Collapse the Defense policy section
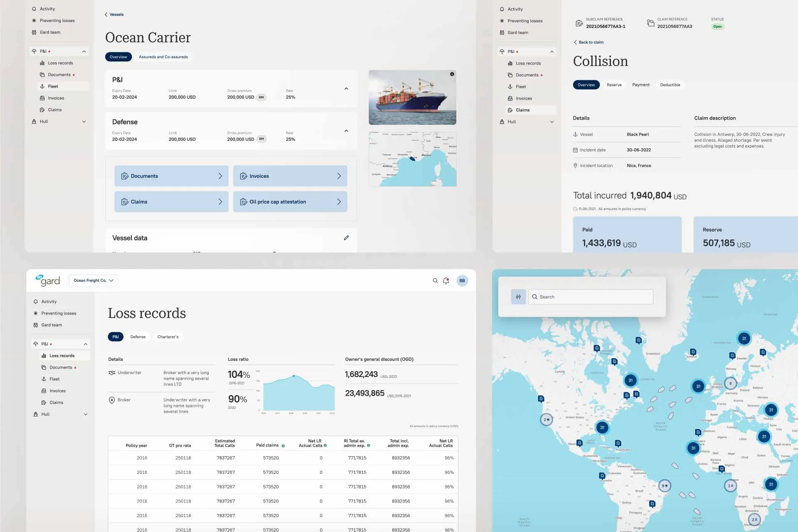 (346, 131)
